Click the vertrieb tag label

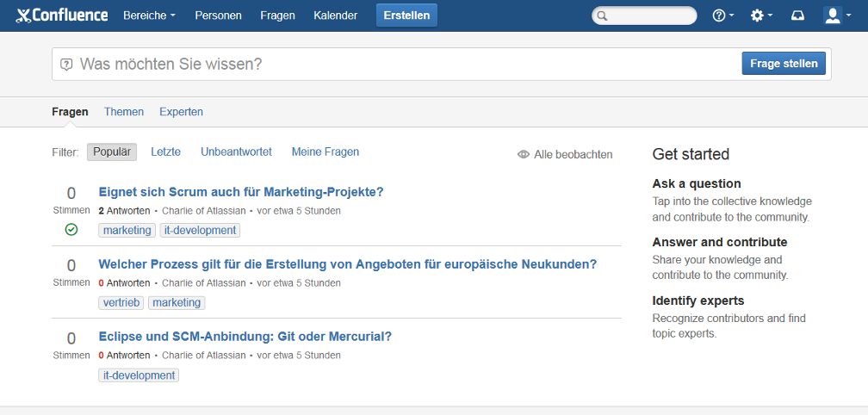(x=121, y=303)
